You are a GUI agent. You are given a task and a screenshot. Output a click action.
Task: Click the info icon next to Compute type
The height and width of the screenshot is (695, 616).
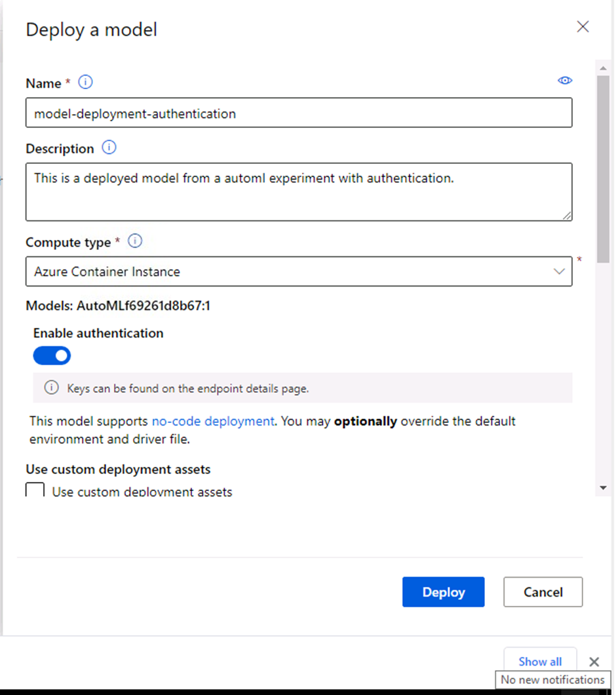135,241
